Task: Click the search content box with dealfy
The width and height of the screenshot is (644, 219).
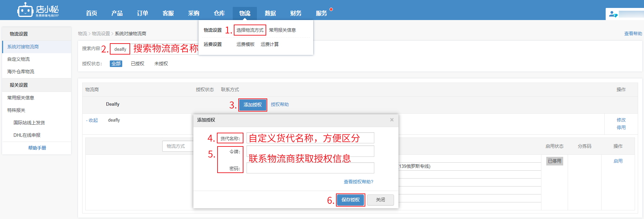Action: [120, 49]
